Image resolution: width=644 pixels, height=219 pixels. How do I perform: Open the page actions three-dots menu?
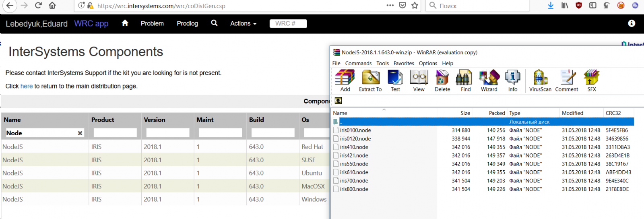coord(390,5)
